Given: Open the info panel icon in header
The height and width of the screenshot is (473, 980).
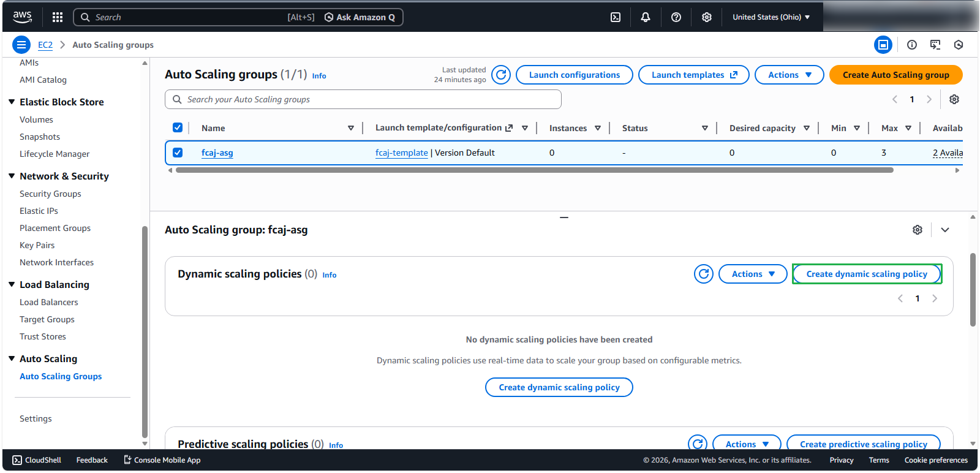Looking at the screenshot, I should (x=912, y=45).
